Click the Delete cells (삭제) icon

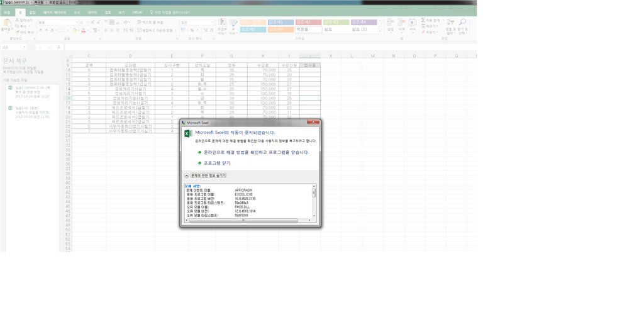(x=402, y=22)
